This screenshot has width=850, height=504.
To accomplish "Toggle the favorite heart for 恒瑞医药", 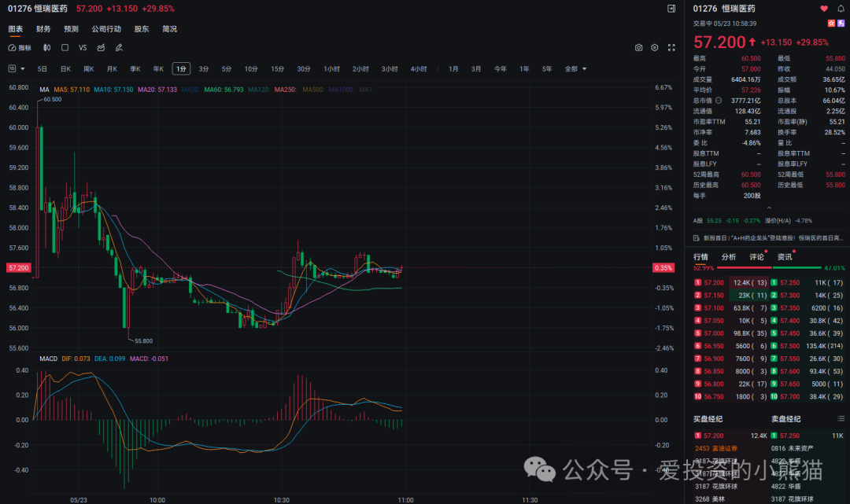I will (824, 8).
